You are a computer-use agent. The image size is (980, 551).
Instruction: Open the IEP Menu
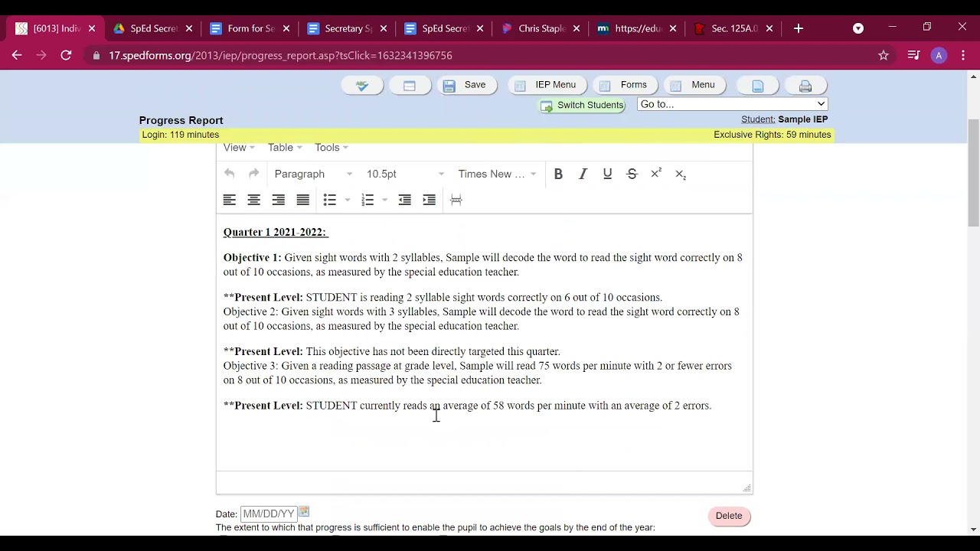click(x=546, y=85)
